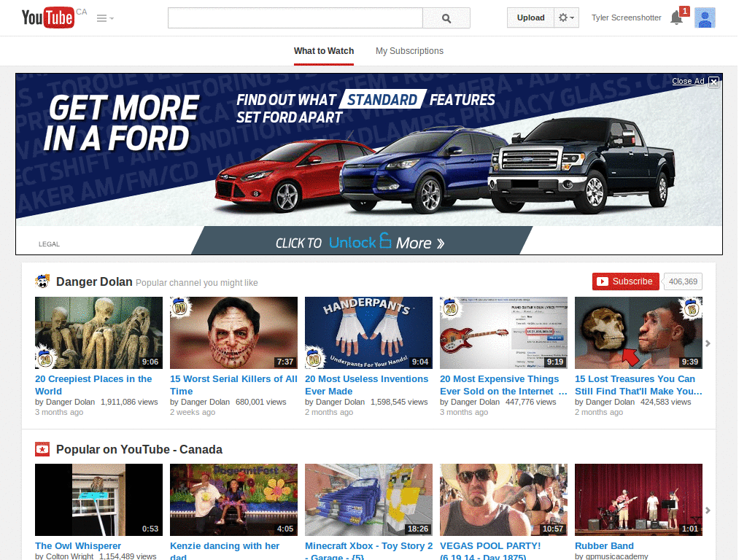The width and height of the screenshot is (747, 560).
Task: Click 'Rubber Band' video title
Action: [604, 545]
